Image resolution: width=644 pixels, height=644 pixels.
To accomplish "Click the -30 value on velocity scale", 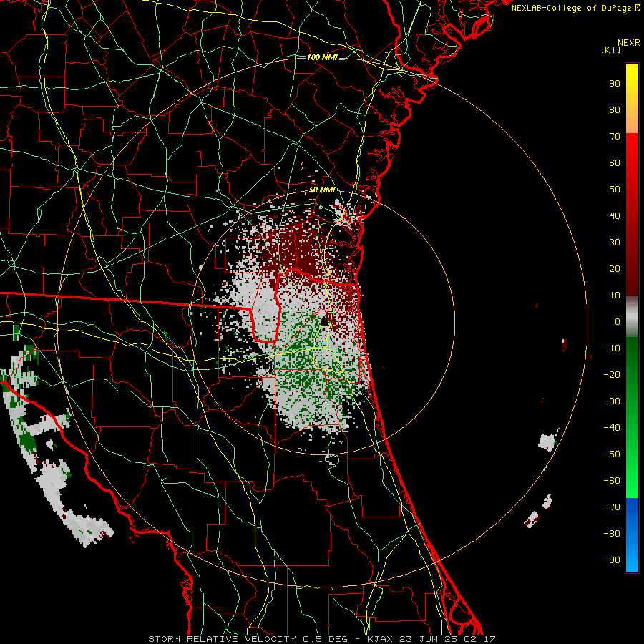I will [612, 401].
